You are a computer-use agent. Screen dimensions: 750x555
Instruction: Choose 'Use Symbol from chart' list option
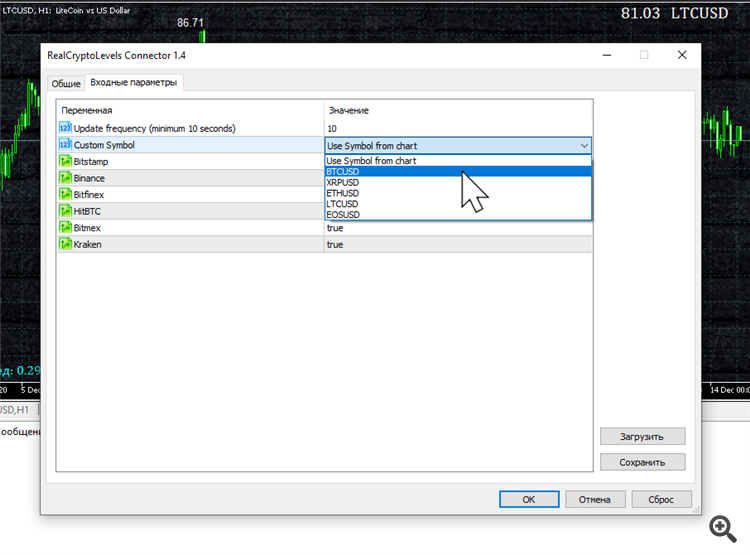point(458,161)
